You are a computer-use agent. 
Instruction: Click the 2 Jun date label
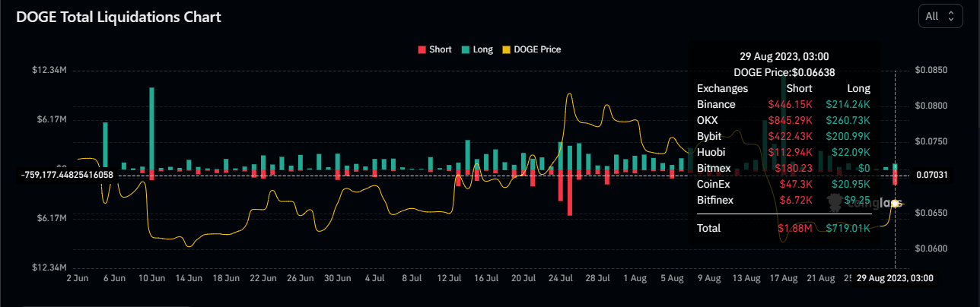(x=79, y=279)
